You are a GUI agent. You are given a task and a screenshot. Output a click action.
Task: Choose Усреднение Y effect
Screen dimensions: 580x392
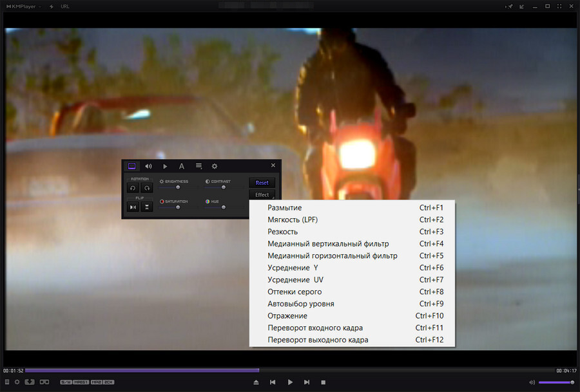point(352,268)
